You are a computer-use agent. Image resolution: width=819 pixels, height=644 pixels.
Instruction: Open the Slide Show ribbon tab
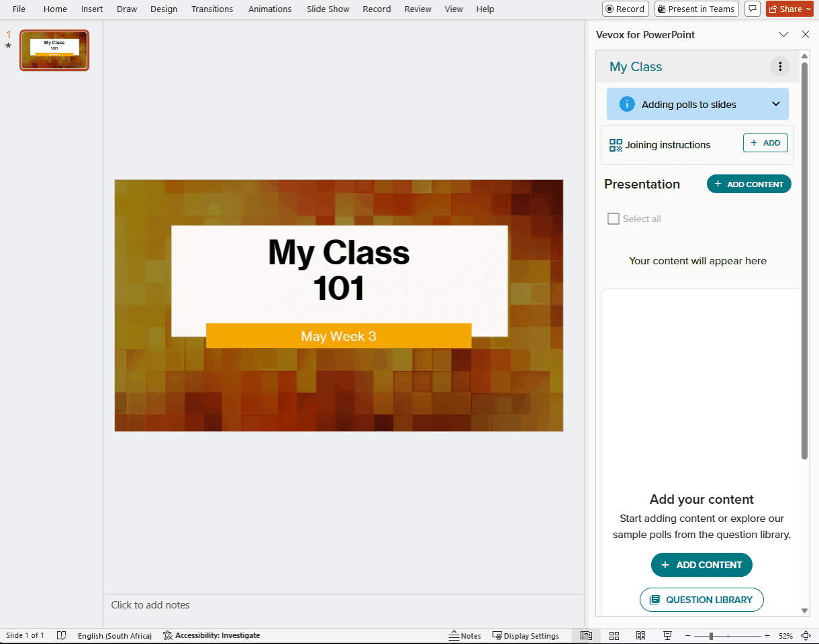(328, 9)
